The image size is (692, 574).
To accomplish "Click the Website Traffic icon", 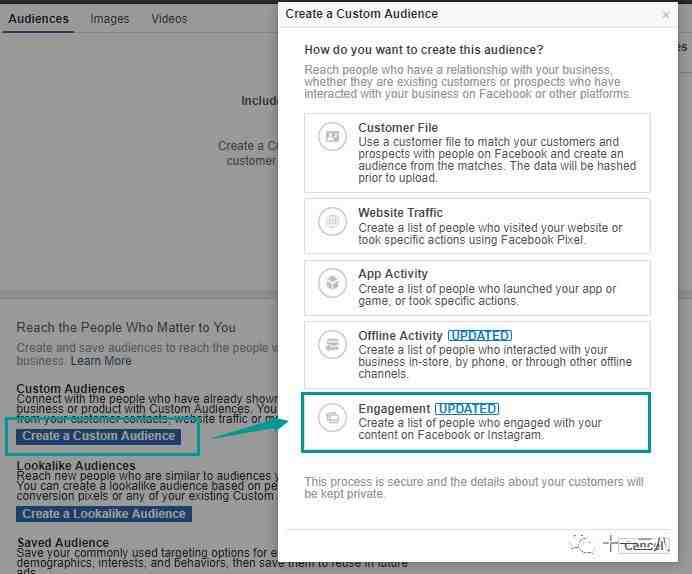I will [x=332, y=221].
